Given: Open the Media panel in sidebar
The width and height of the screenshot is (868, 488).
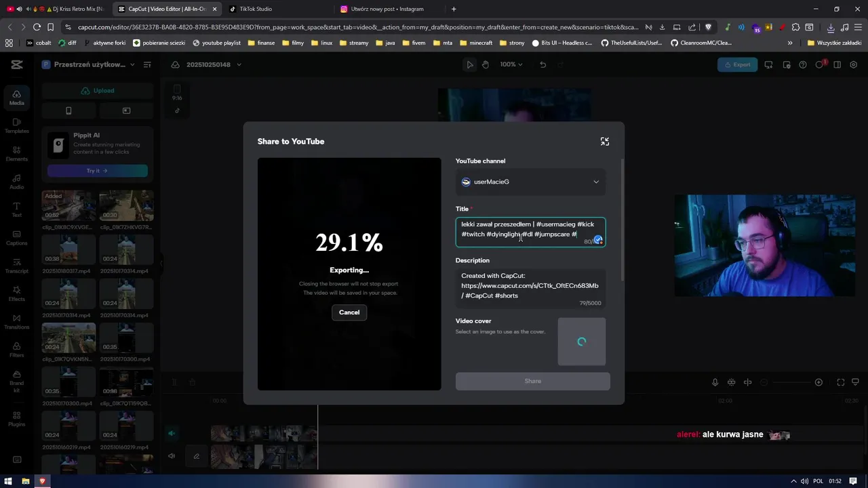Looking at the screenshot, I should 17,98.
